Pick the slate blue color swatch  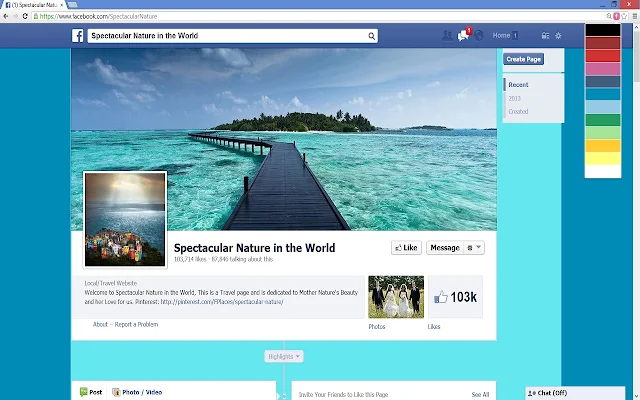603,82
